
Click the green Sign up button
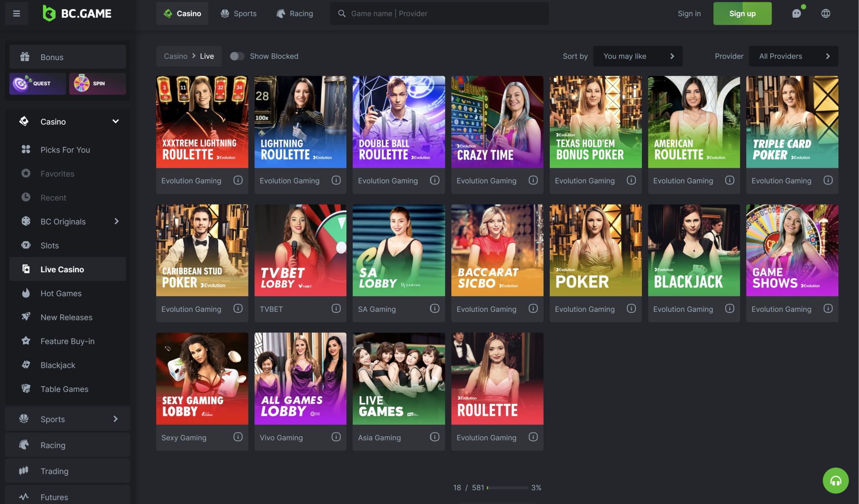pos(743,13)
